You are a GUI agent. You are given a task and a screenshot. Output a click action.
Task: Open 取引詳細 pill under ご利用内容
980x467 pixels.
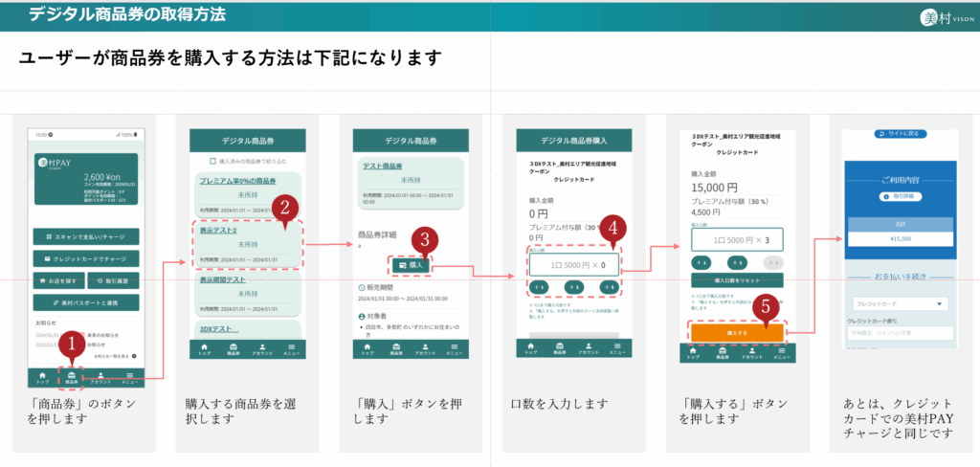pos(899,195)
